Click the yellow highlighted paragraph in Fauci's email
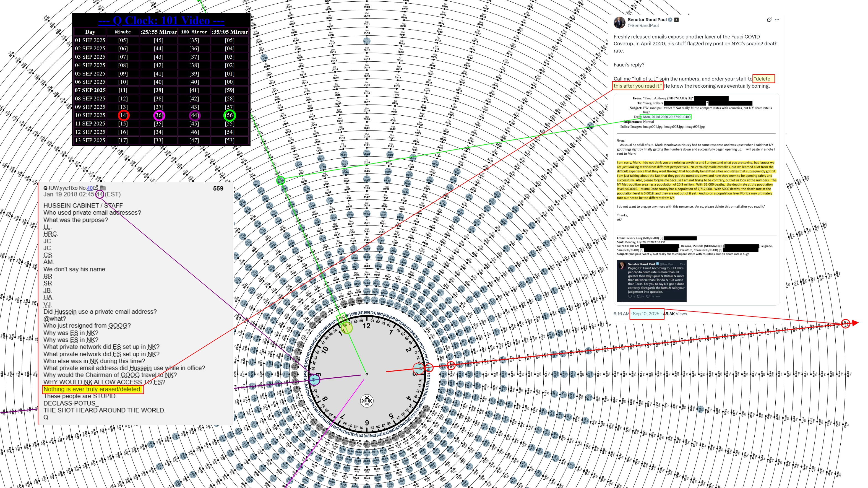 coord(697,180)
